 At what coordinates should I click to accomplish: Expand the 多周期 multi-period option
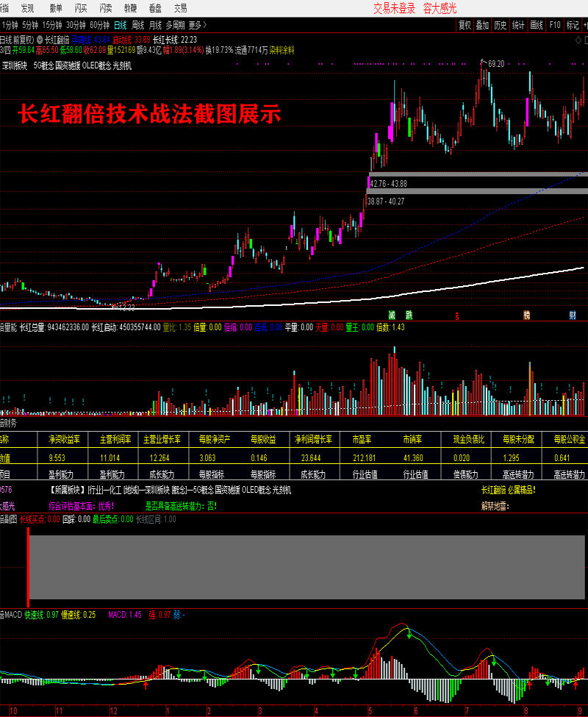coord(175,25)
